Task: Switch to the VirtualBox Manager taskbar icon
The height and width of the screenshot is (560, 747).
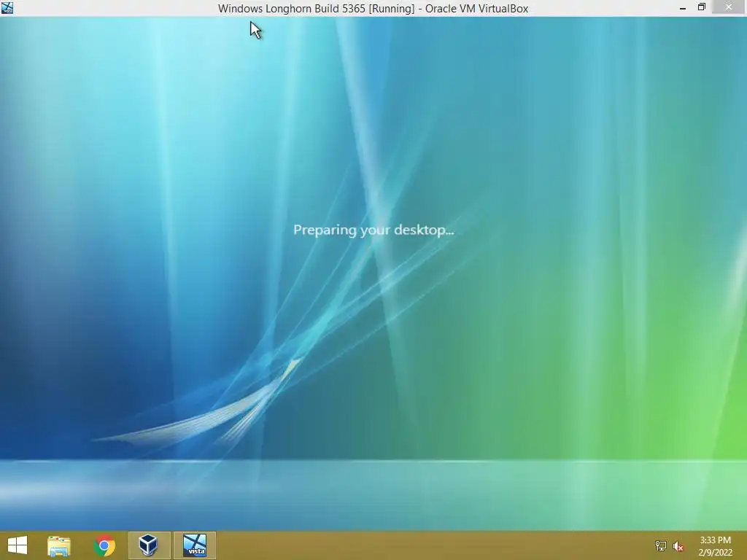Action: (149, 545)
